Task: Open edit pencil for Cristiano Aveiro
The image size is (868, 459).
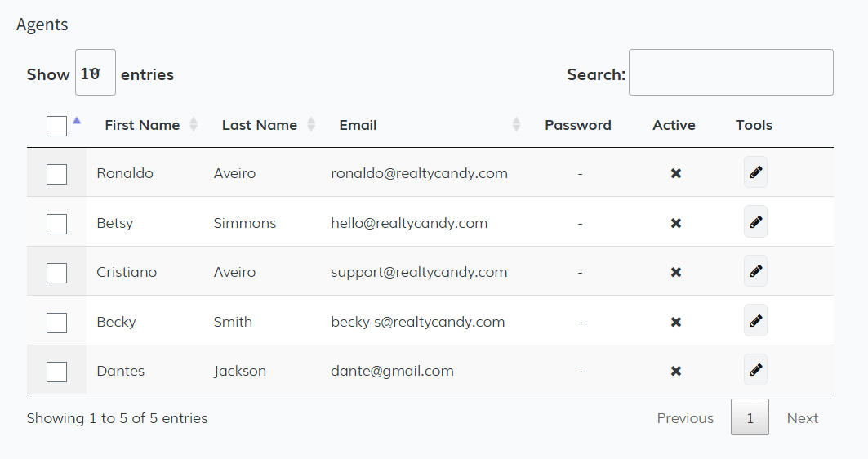Action: 755,271
